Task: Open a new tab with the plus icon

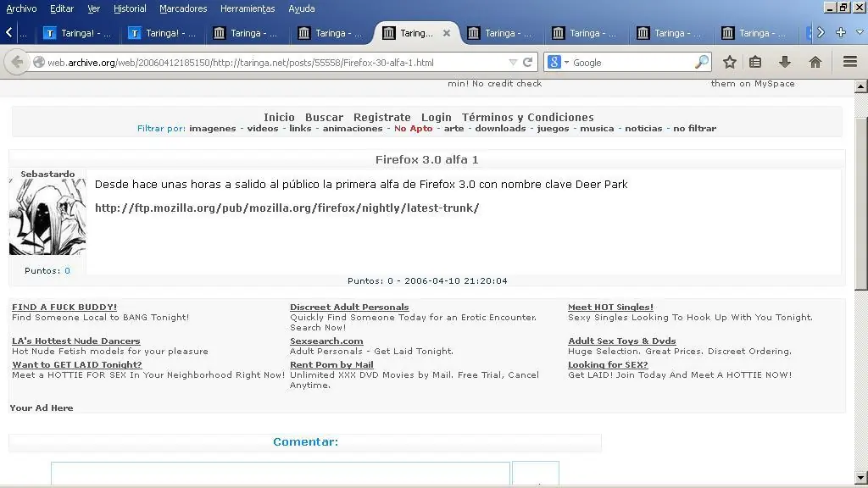Action: (840, 33)
